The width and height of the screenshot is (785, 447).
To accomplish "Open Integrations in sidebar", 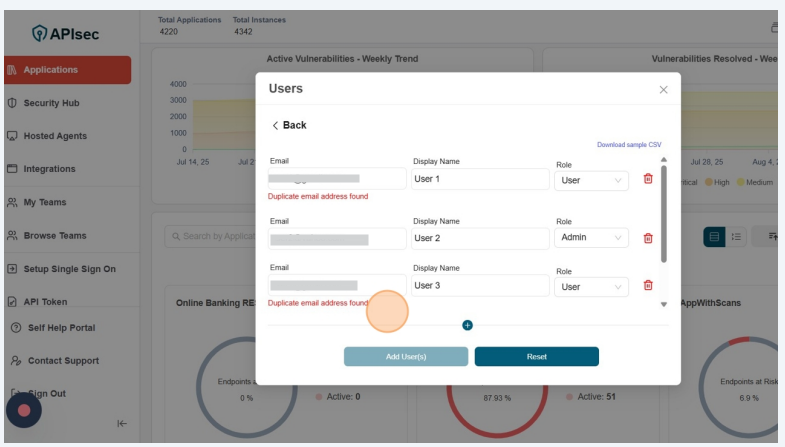I will pos(49,169).
